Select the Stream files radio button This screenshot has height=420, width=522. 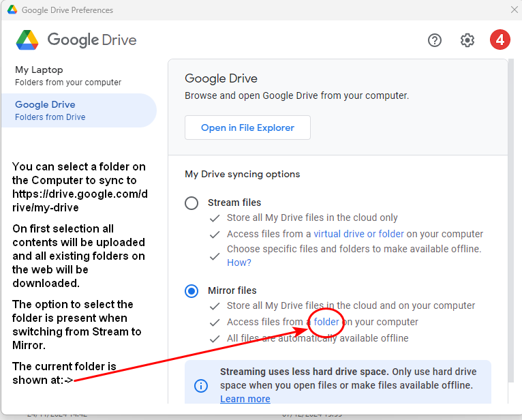tap(191, 202)
